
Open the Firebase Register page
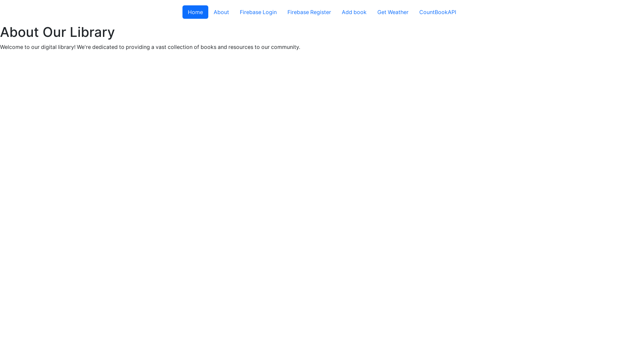point(309,12)
